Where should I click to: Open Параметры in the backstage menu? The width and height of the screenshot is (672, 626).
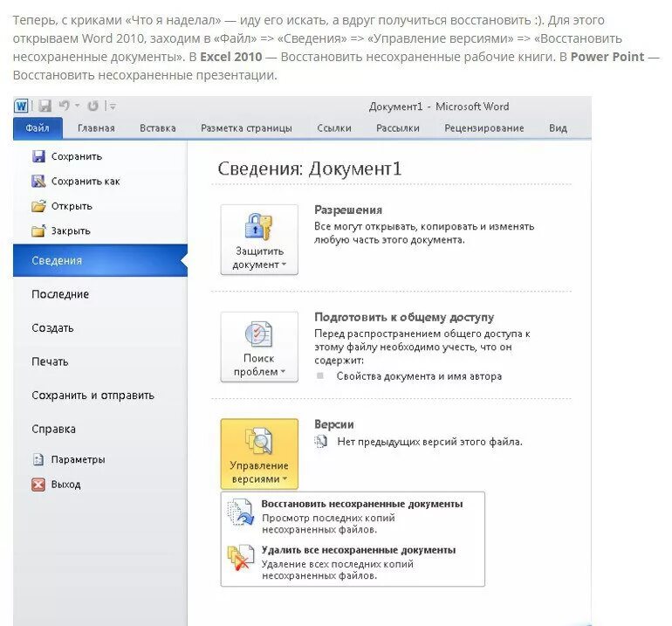[78, 459]
